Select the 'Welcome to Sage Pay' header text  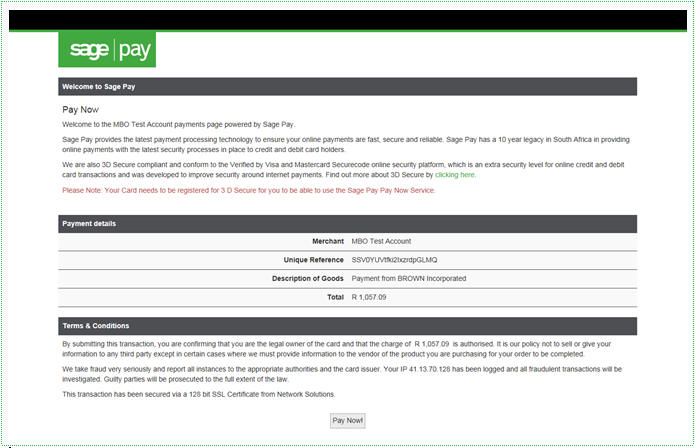98,87
